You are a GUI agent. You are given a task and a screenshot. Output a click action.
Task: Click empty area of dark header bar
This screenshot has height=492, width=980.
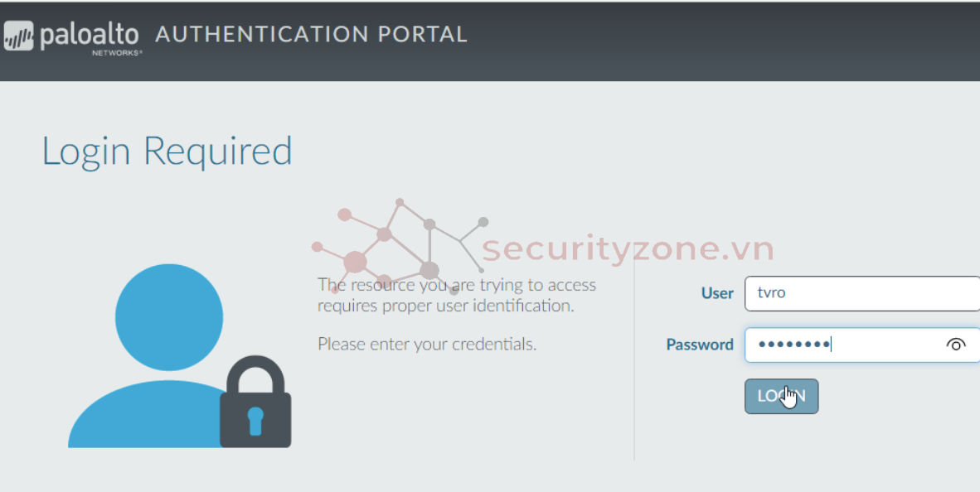coord(705,40)
